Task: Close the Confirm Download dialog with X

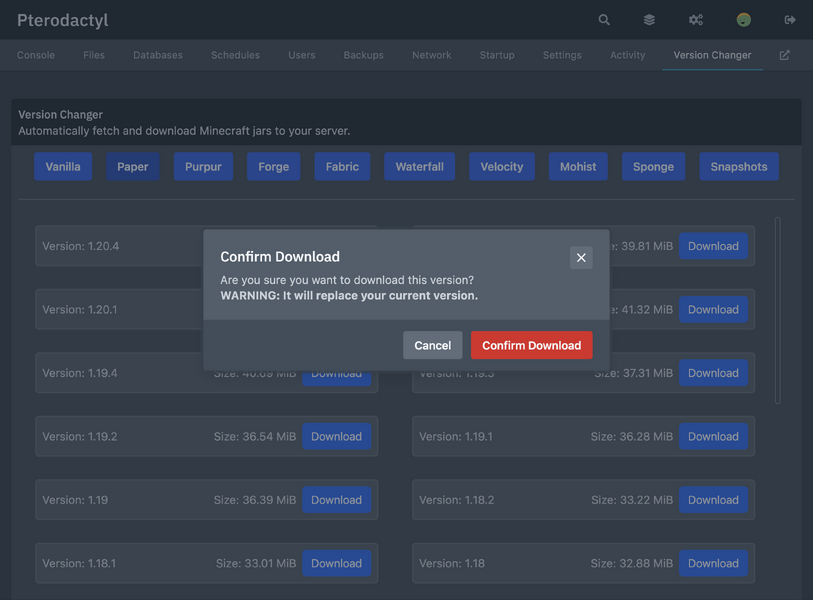Action: click(x=581, y=257)
